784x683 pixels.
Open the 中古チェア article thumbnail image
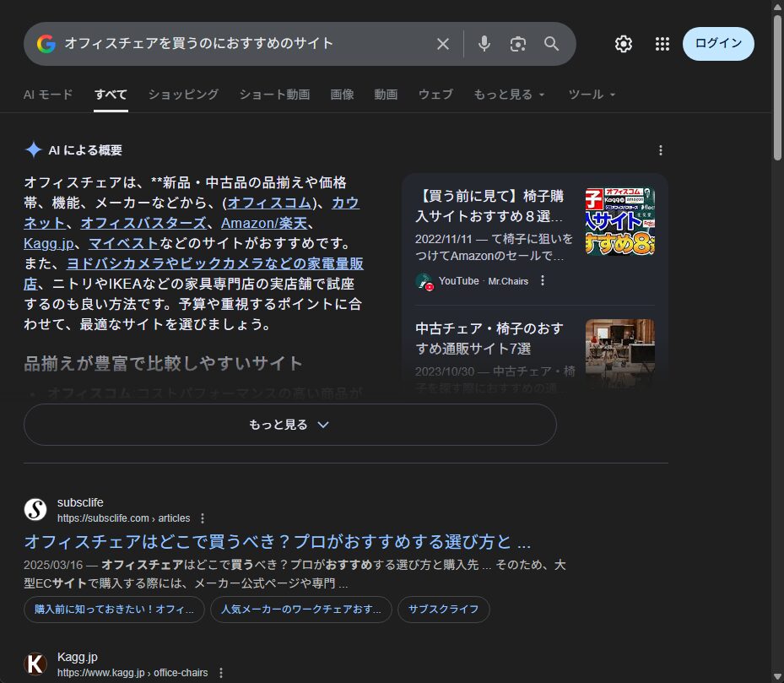[620, 353]
